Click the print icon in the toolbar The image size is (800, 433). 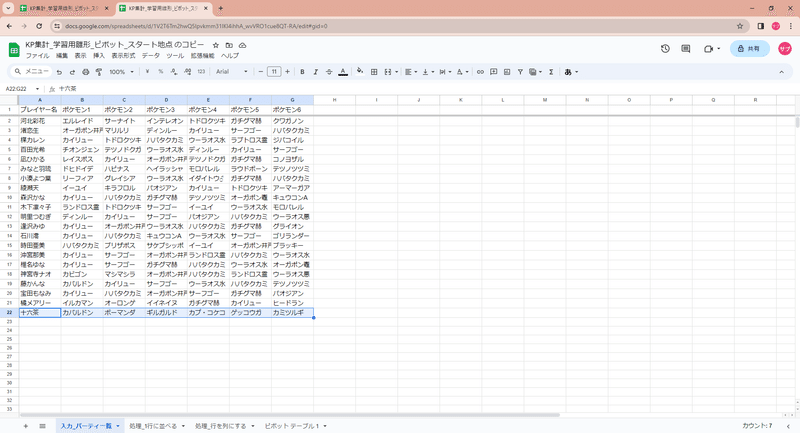click(86, 72)
